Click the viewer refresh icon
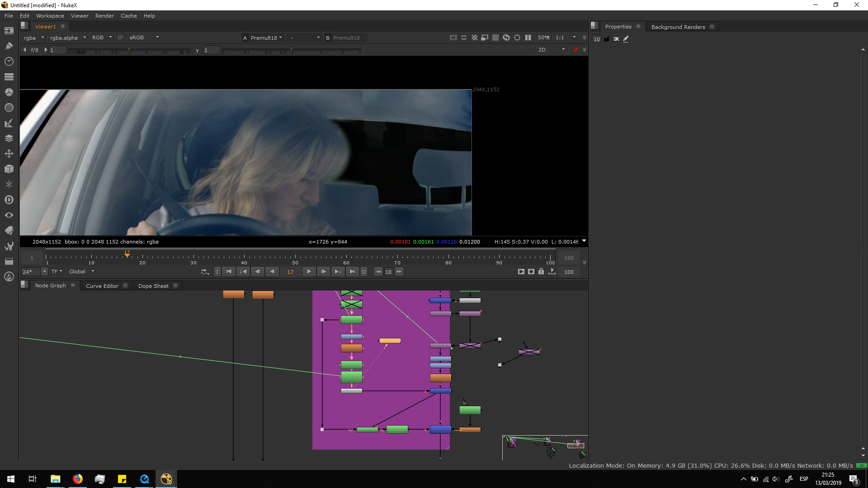 pos(506,38)
